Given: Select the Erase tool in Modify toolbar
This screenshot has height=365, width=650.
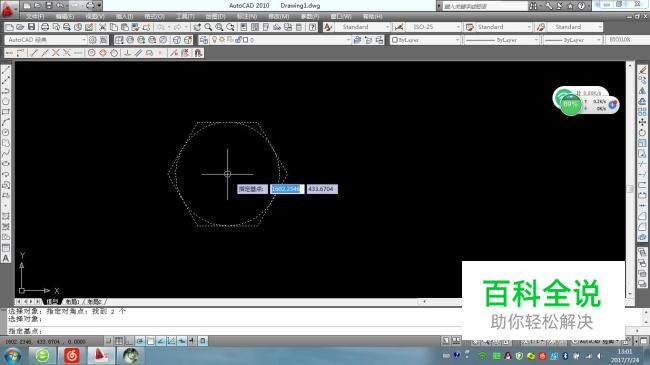Looking at the screenshot, I should (x=643, y=71).
